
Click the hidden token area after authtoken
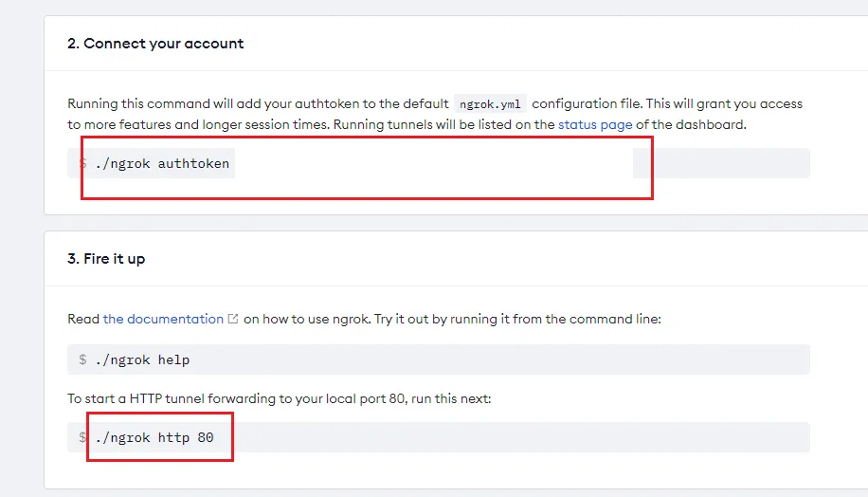(x=432, y=163)
